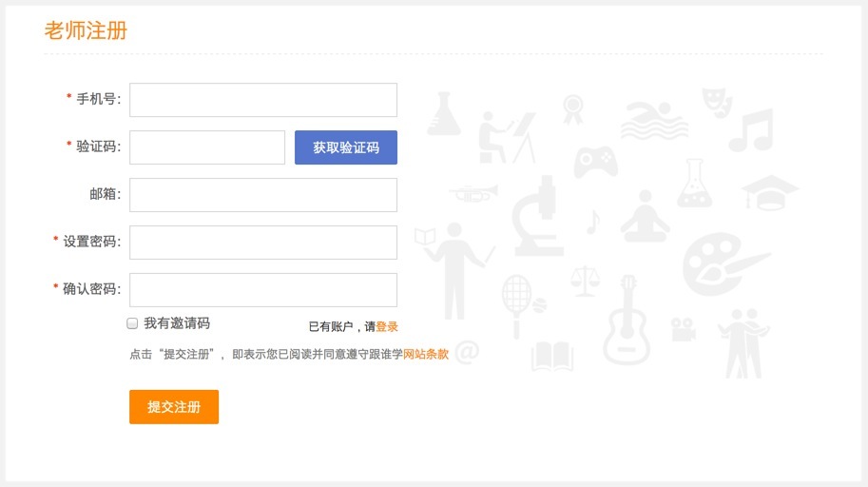The image size is (868, 487).
Task: Open the 网站条款 terms link
Action: tap(426, 354)
